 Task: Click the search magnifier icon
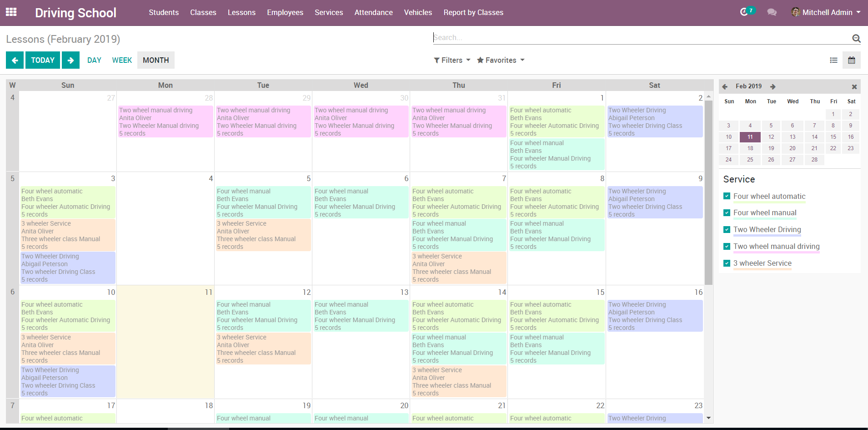click(x=856, y=38)
